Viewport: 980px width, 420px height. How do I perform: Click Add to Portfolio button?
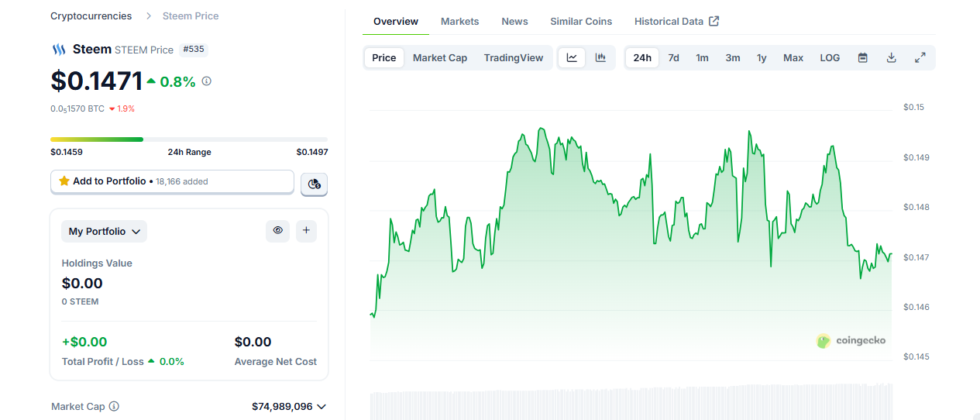(172, 181)
